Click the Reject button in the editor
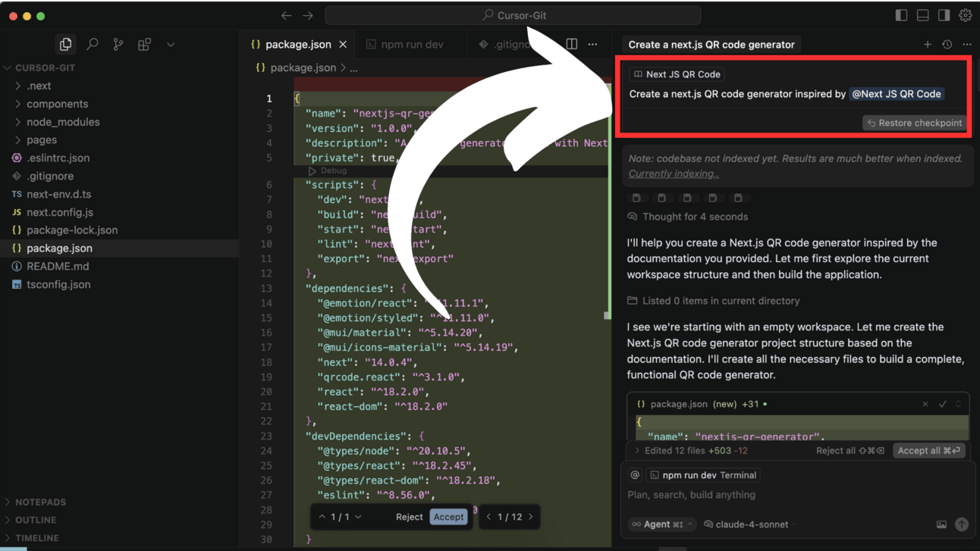 (x=409, y=517)
